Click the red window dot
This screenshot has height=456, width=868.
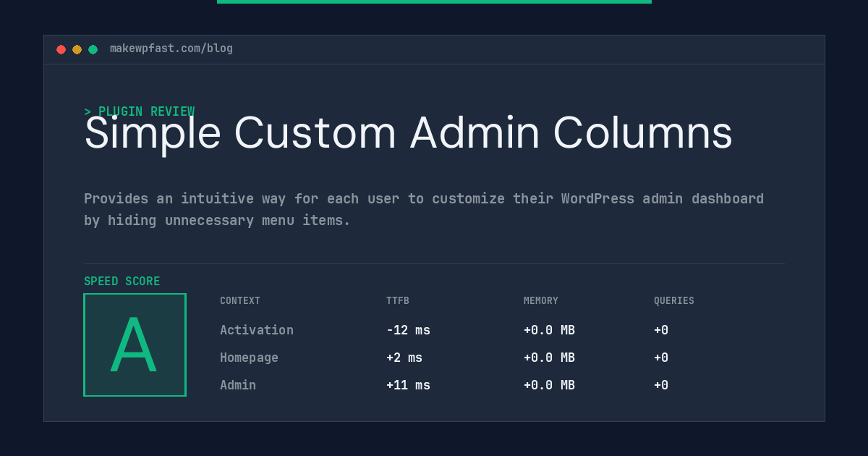pyautogui.click(x=61, y=49)
